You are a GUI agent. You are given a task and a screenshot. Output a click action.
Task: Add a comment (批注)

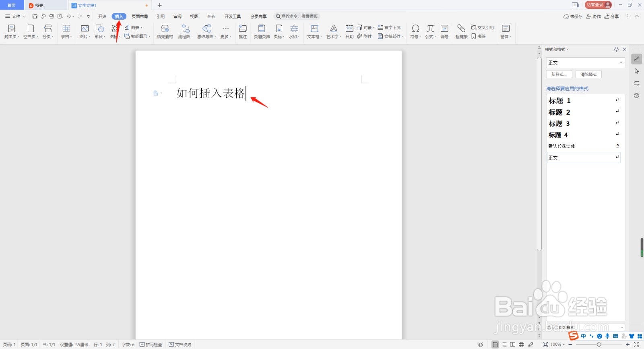click(243, 31)
